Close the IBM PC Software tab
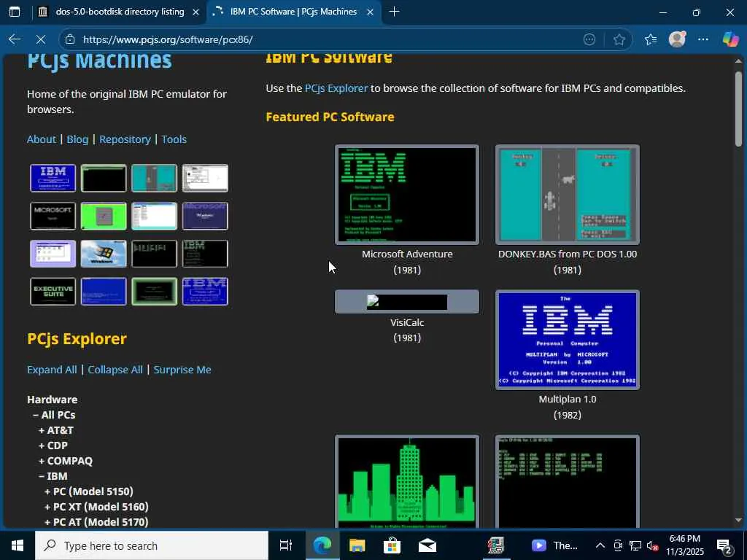This screenshot has height=560, width=747. tap(370, 12)
